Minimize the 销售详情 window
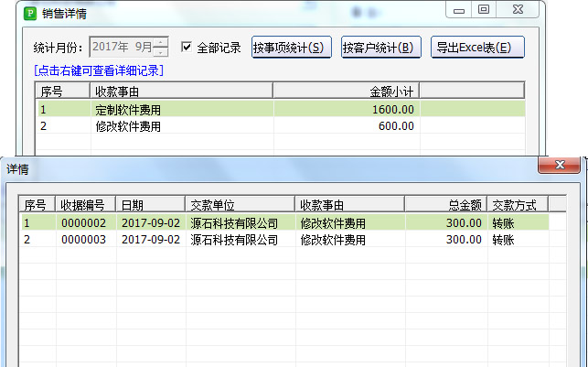Screen dimensions: 588x367 click(459, 10)
